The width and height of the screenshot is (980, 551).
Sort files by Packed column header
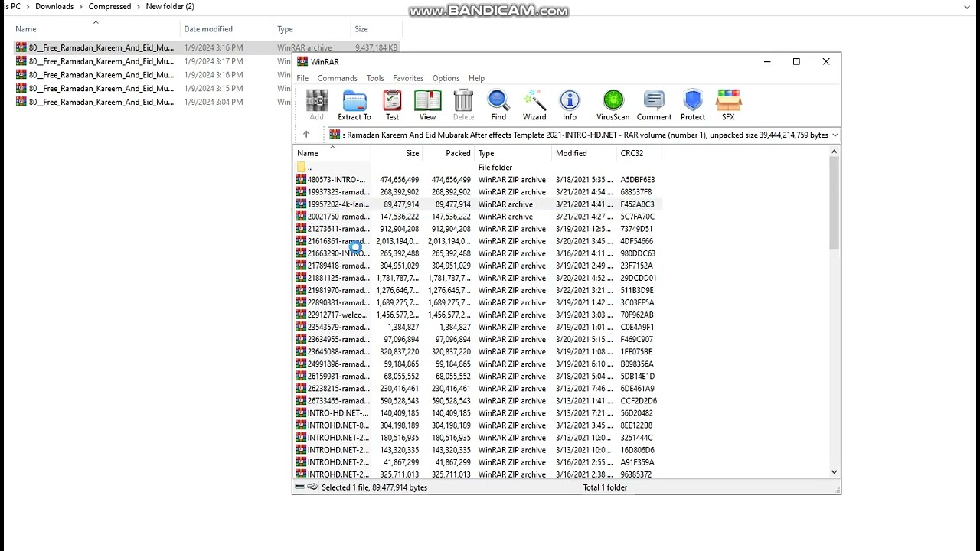click(x=458, y=153)
